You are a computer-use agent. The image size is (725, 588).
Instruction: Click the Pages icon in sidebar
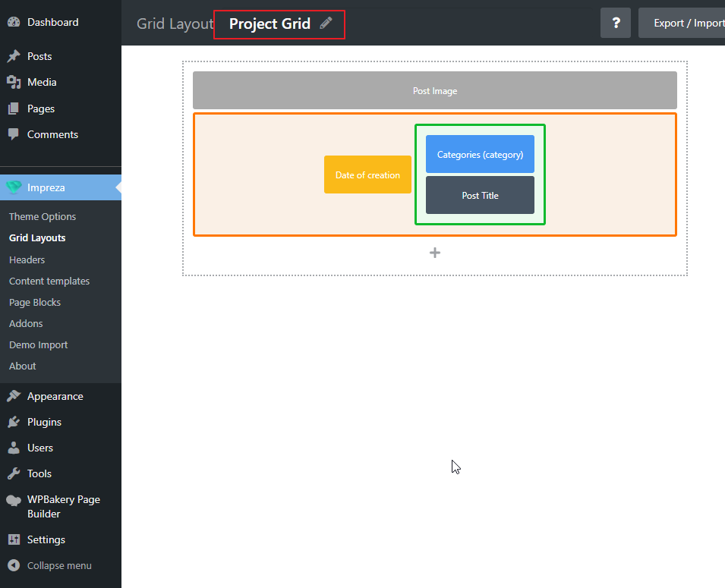coord(14,108)
